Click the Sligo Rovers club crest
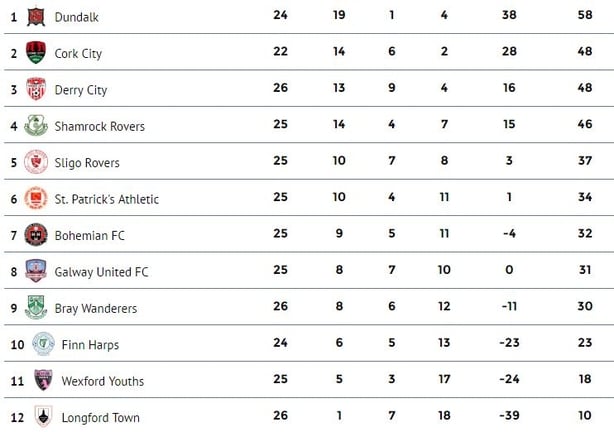 36,162
